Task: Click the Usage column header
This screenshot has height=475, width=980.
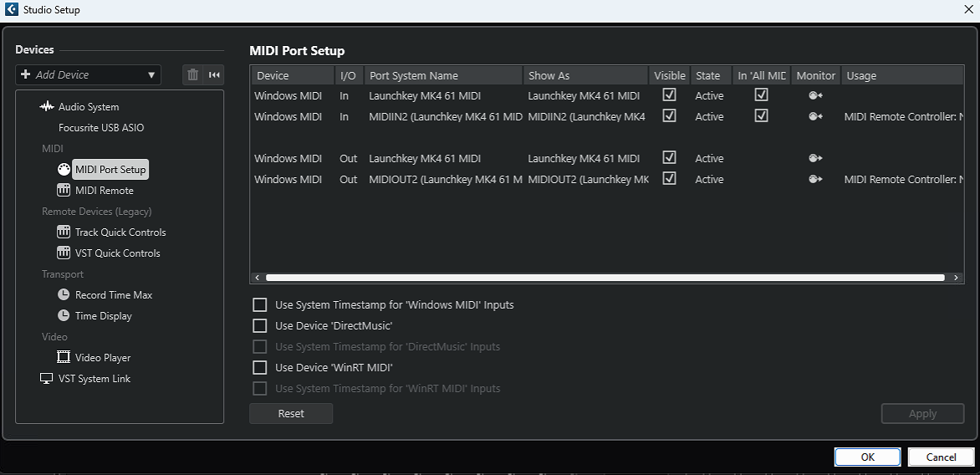Action: (x=902, y=75)
